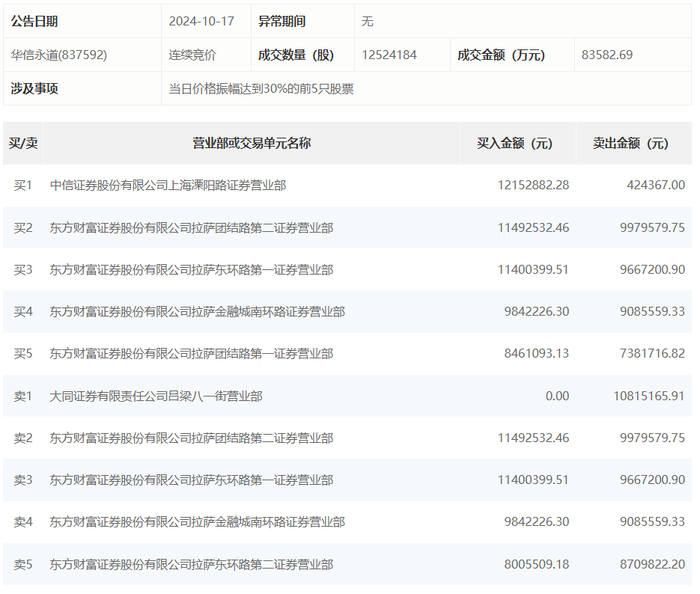Viewport: 700px width, 594px height.
Task: Click 拉萨团结路第二证券营业部 in the 卖2 row
Action: pyautogui.click(x=262, y=438)
